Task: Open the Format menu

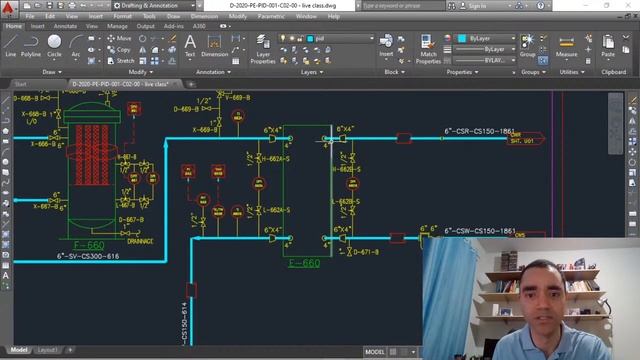Action: pyautogui.click(x=122, y=16)
